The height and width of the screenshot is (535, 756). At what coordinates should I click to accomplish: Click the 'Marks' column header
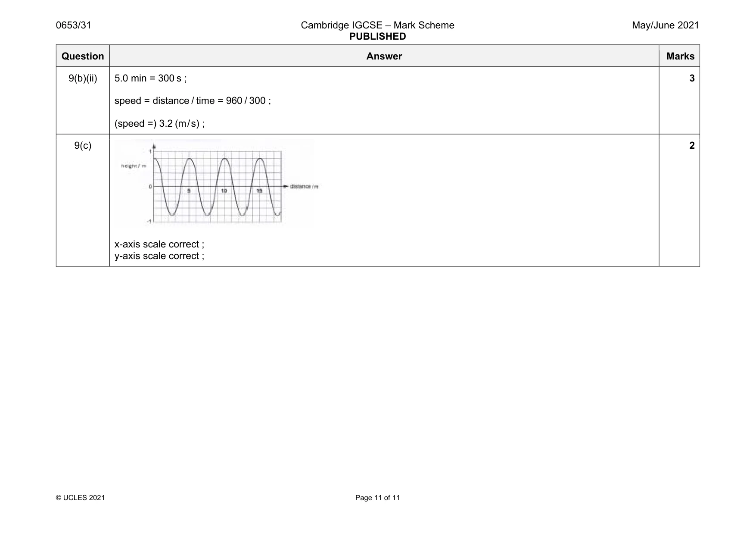680,56
